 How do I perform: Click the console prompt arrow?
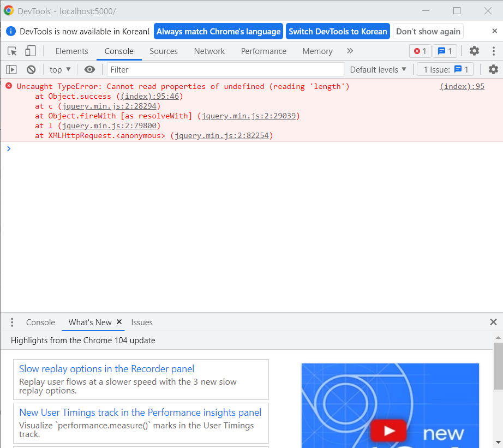click(9, 148)
